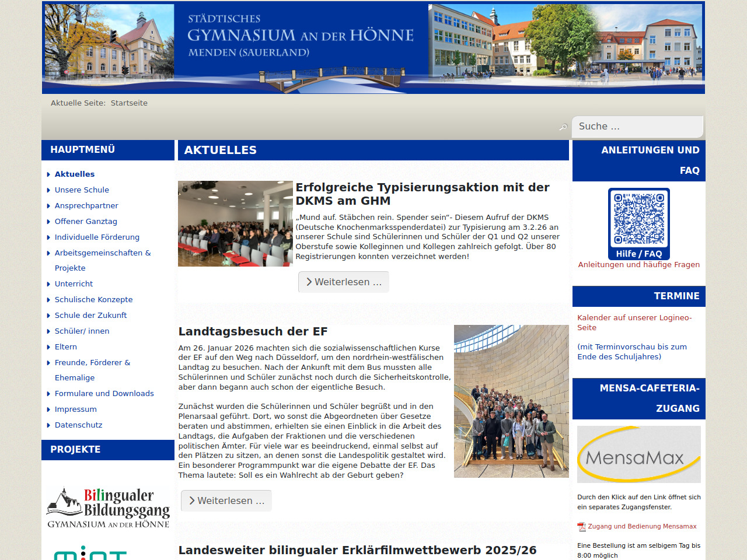The image size is (747, 560).
Task: Go to Schule der Zukunft page
Action: 90,316
